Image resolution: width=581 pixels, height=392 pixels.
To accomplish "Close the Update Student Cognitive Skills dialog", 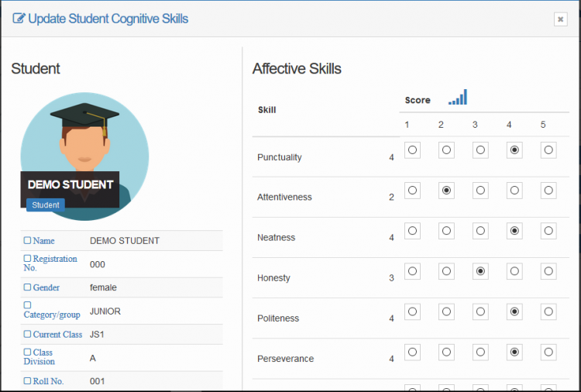I will (560, 19).
